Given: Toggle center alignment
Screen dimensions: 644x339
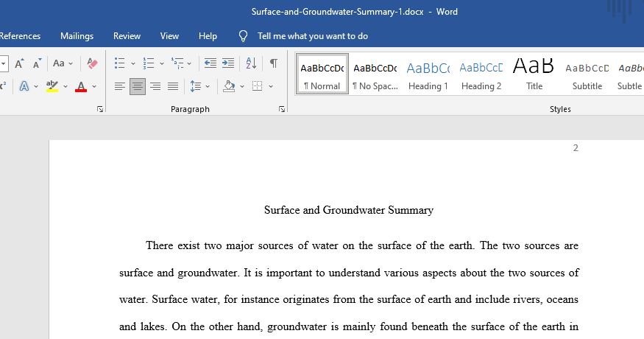Looking at the screenshot, I should pos(137,86).
